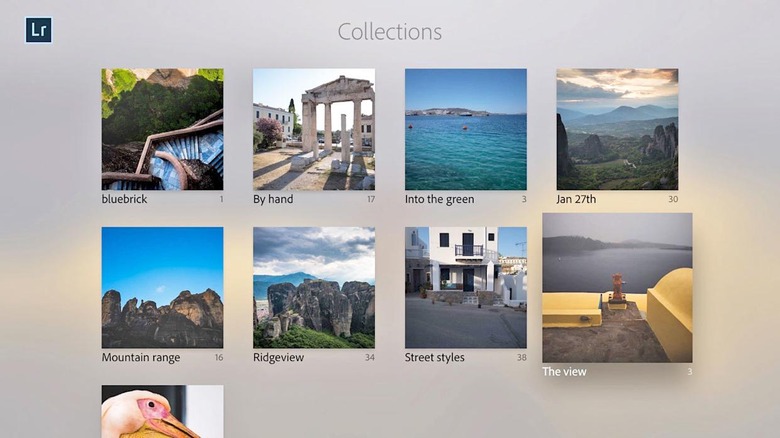Viewport: 780px width, 438px height.
Task: Click the Street styles title text
Action: [x=434, y=357]
